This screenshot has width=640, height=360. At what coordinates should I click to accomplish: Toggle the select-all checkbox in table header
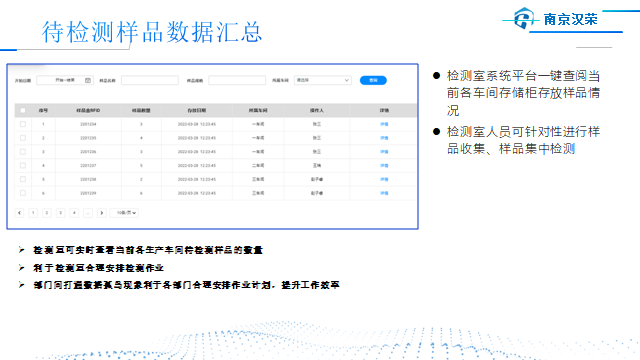(23, 110)
